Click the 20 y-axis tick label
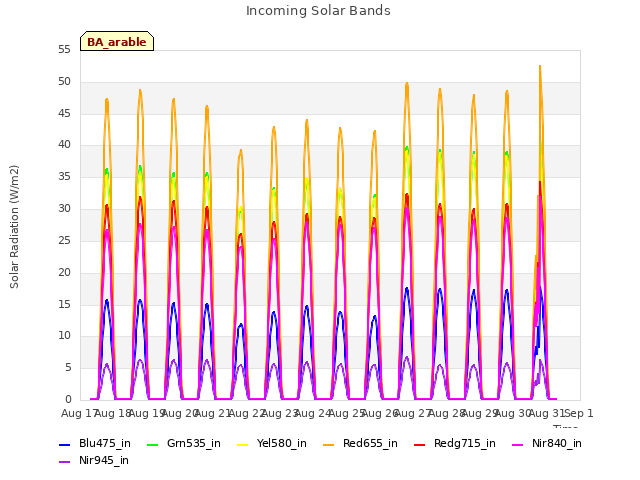Screen dimensions: 640x480 pos(64,272)
